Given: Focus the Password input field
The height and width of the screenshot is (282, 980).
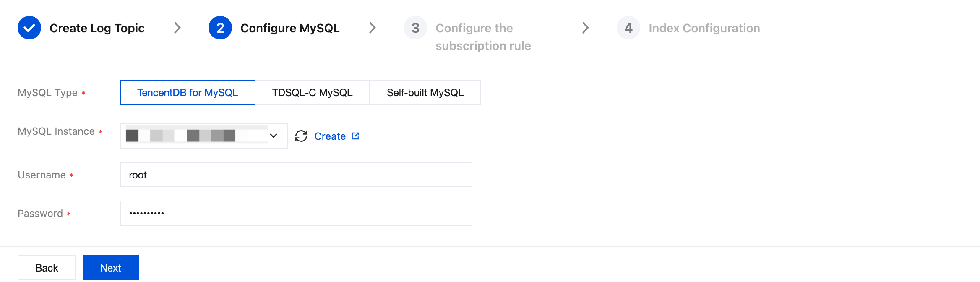Looking at the screenshot, I should pyautogui.click(x=296, y=213).
